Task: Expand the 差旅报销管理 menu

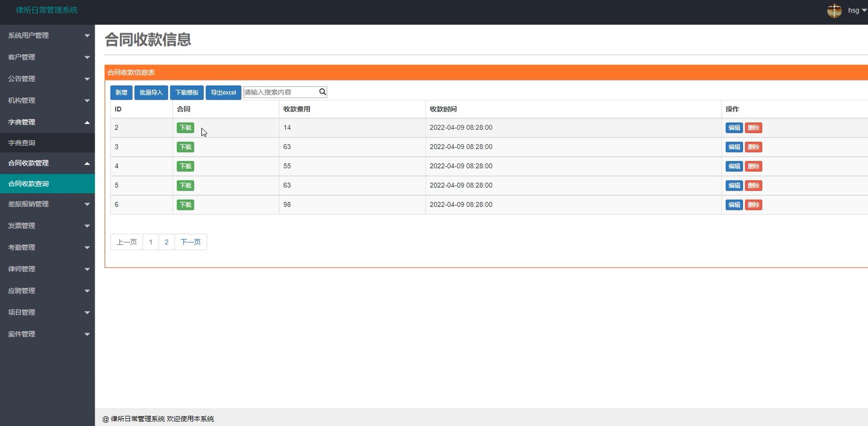Action: [x=47, y=204]
